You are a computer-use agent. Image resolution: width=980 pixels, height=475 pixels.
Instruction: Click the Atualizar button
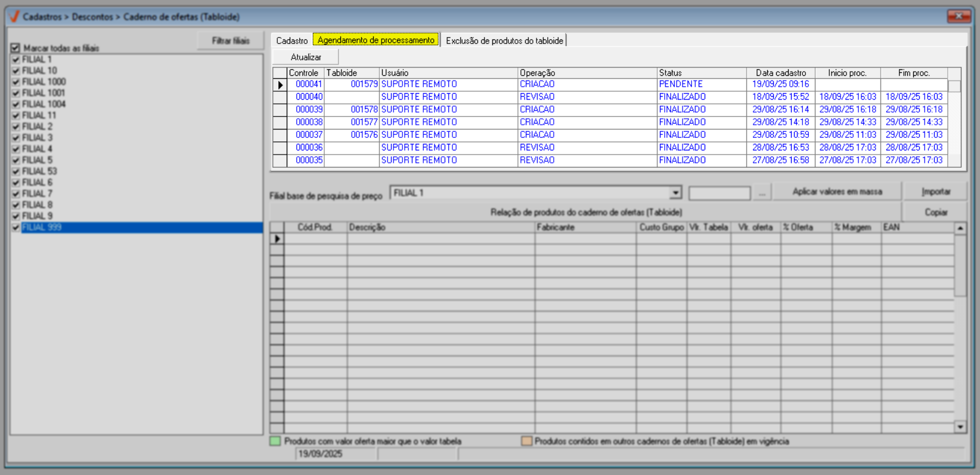[x=306, y=57]
